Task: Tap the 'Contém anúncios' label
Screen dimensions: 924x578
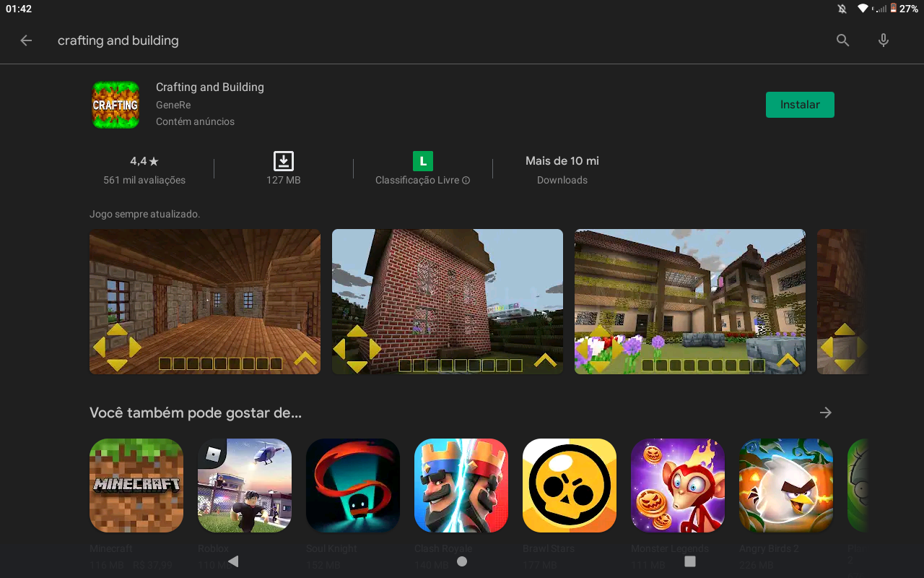Action: pyautogui.click(x=195, y=121)
